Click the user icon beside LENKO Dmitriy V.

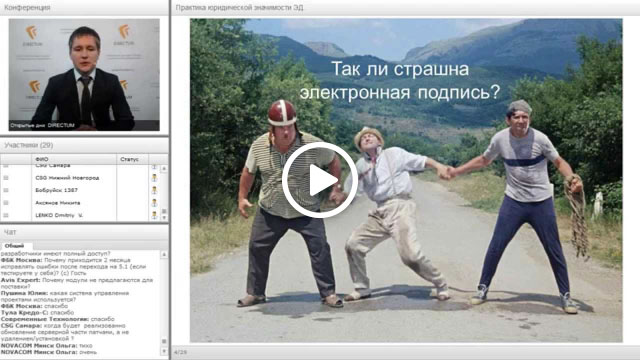point(154,215)
